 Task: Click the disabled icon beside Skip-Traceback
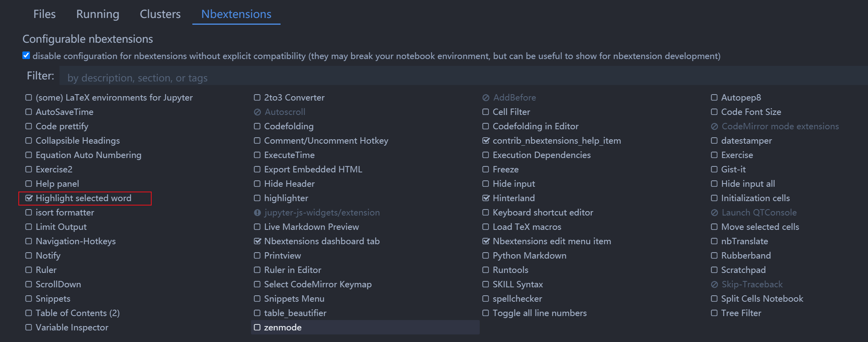714,285
